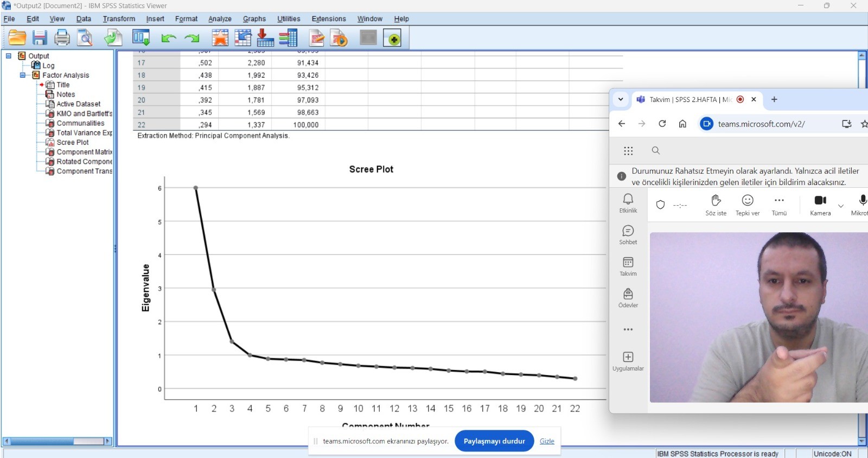868x458 pixels.
Task: Open the camera options dropdown chevron
Action: [x=841, y=206]
